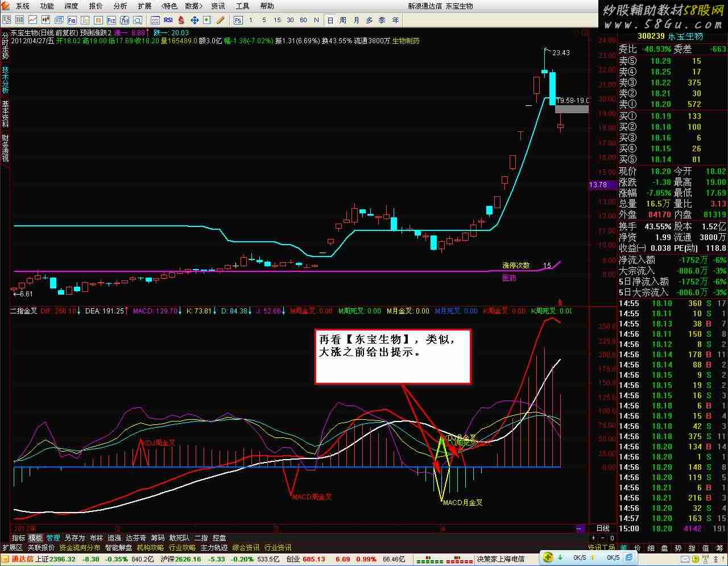Switch to weekly 周 period
728x566 pixels.
pos(343,20)
